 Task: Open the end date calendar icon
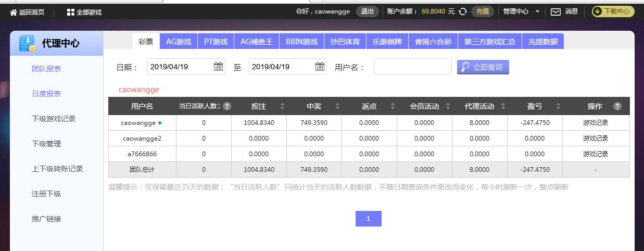click(320, 67)
